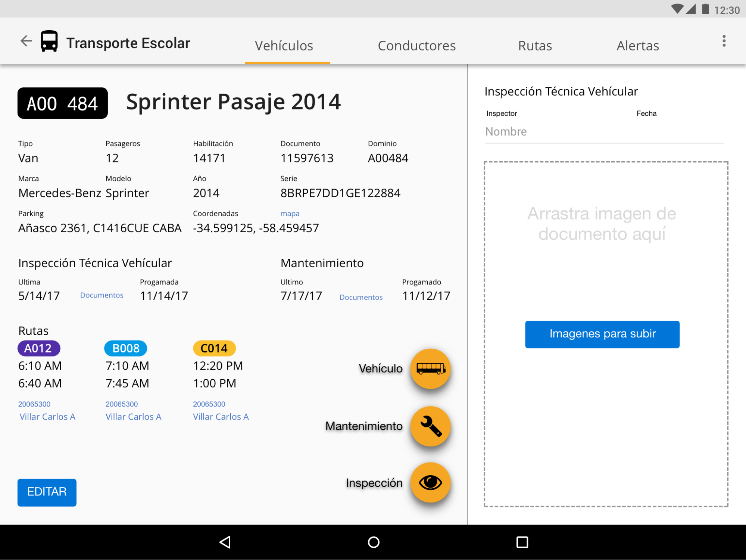Tap the Mantenimiento wrench floating button
746x560 pixels.
tap(430, 426)
